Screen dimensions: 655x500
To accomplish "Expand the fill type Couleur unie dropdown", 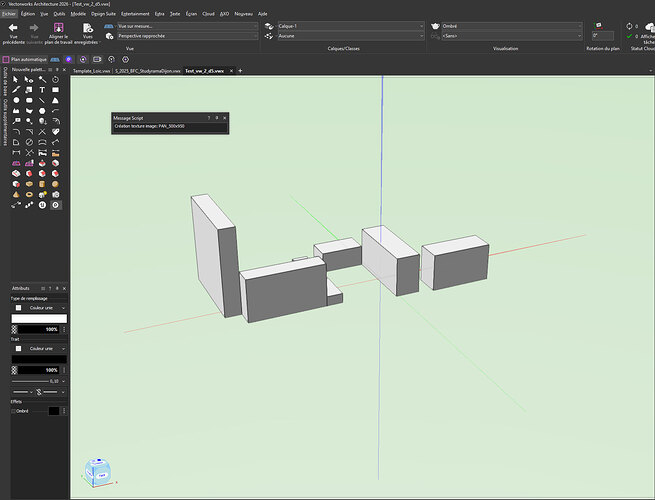I will (46, 308).
